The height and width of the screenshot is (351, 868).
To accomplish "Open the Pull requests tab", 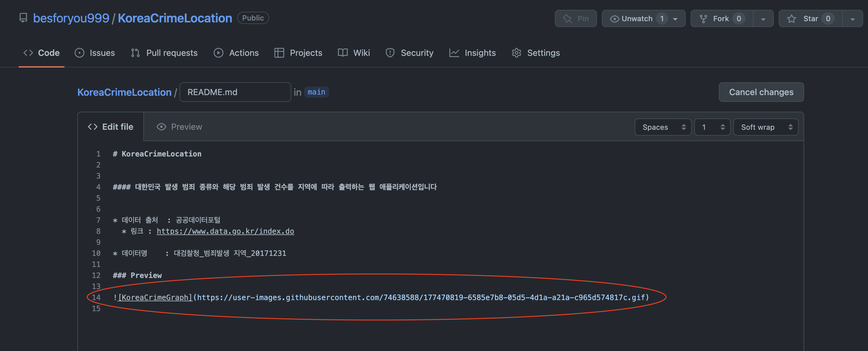I will pyautogui.click(x=164, y=53).
